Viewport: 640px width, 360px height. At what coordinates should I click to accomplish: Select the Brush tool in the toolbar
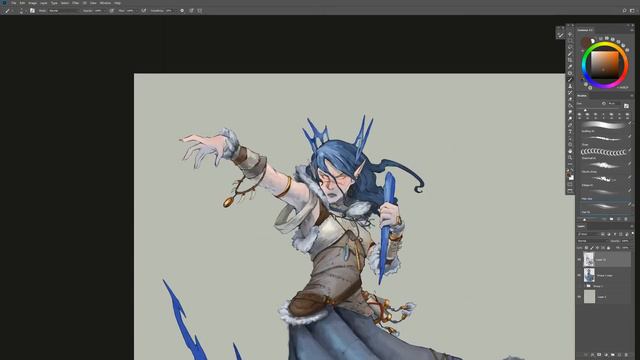[x=570, y=80]
